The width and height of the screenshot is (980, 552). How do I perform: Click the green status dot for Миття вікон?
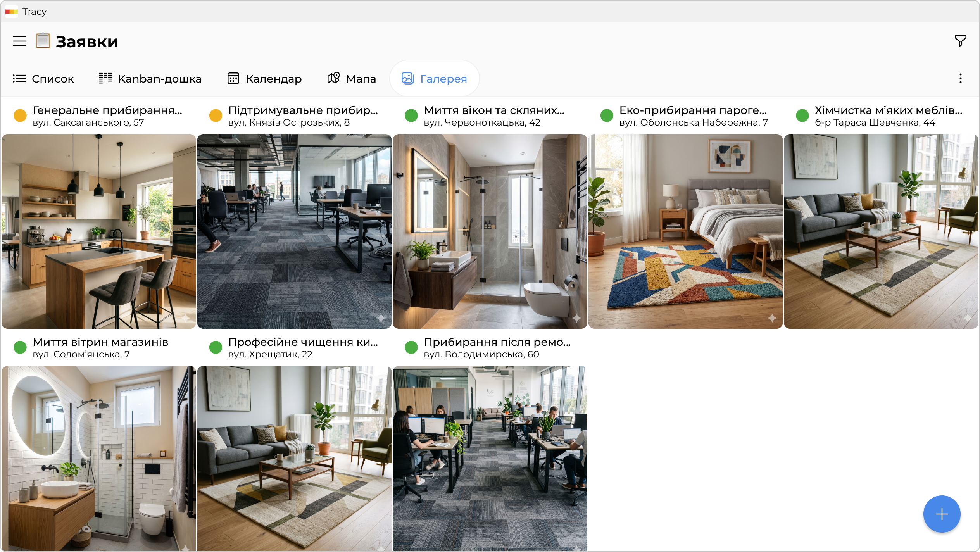(411, 115)
